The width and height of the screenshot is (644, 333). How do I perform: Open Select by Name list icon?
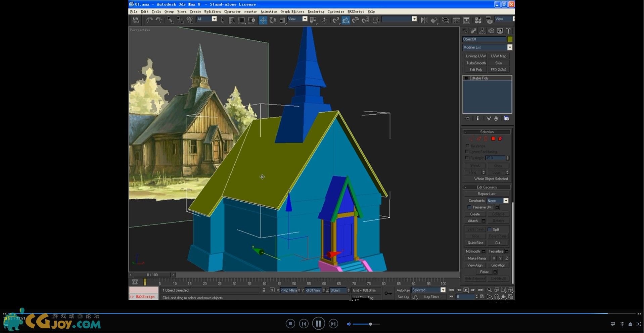232,20
